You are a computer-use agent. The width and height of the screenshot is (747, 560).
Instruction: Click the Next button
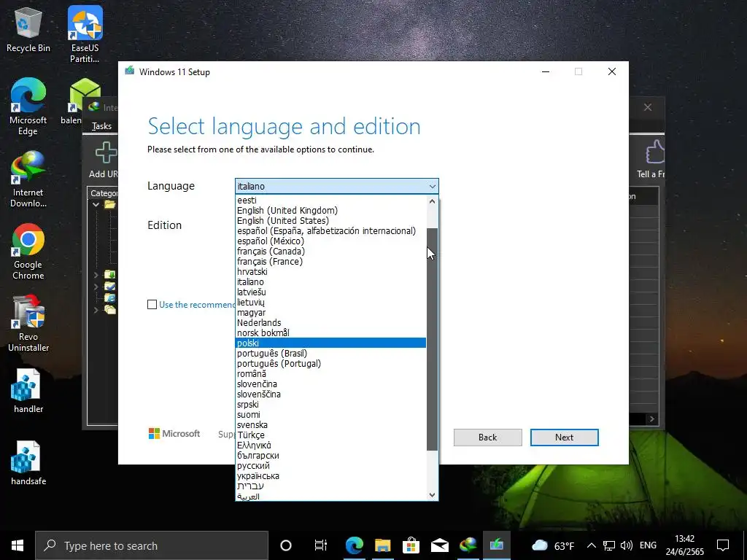pyautogui.click(x=564, y=437)
